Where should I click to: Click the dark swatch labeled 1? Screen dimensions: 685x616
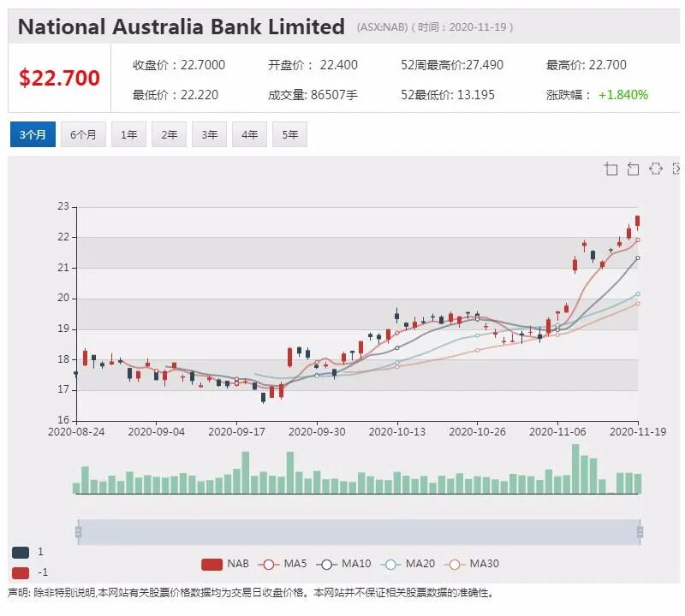(21, 552)
